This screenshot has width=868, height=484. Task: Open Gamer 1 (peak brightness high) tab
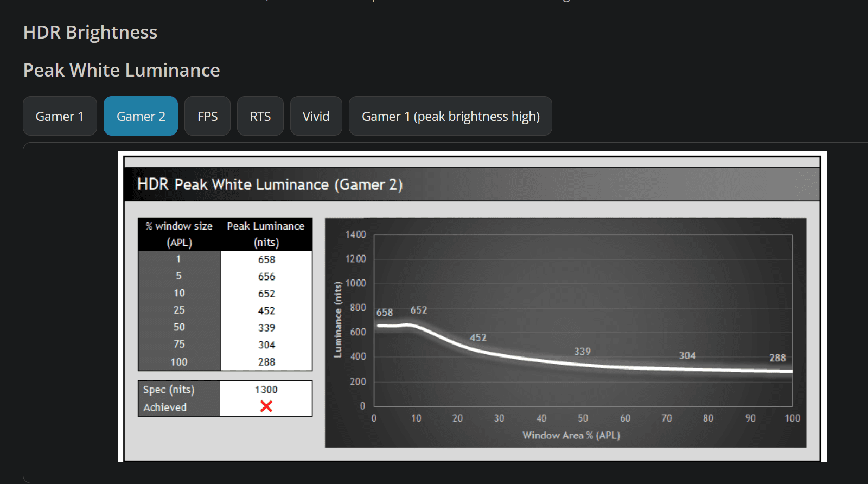[x=450, y=116]
